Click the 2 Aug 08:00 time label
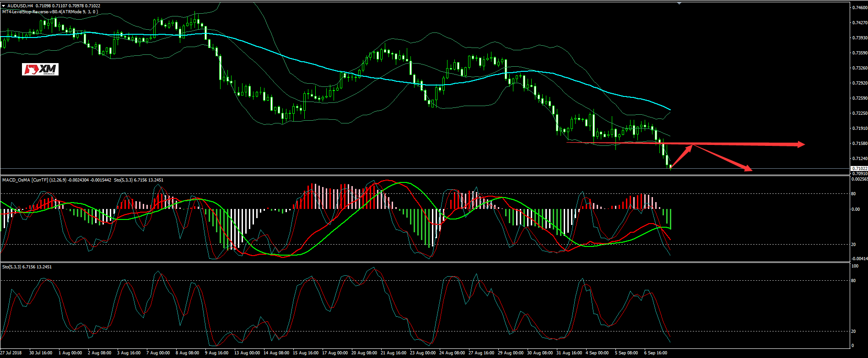Screen dimensions: 868x358 coord(99,353)
